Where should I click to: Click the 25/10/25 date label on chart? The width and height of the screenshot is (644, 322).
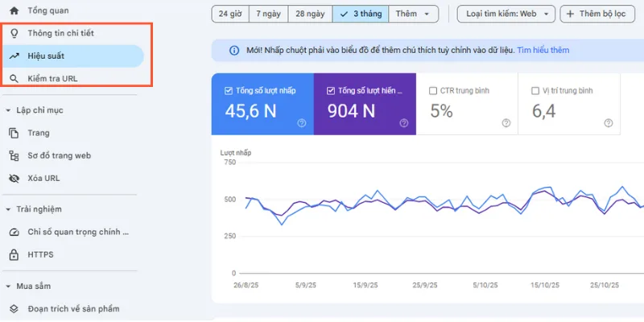pyautogui.click(x=605, y=286)
